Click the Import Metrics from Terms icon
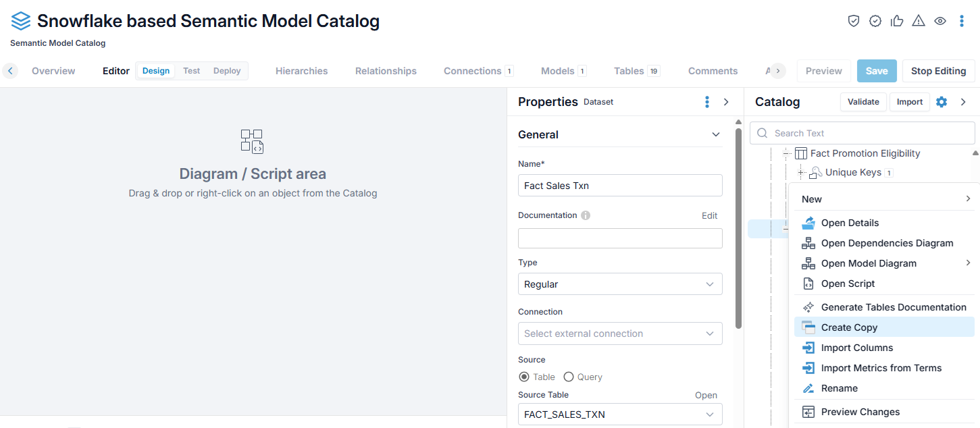The width and height of the screenshot is (980, 428). [x=808, y=368]
